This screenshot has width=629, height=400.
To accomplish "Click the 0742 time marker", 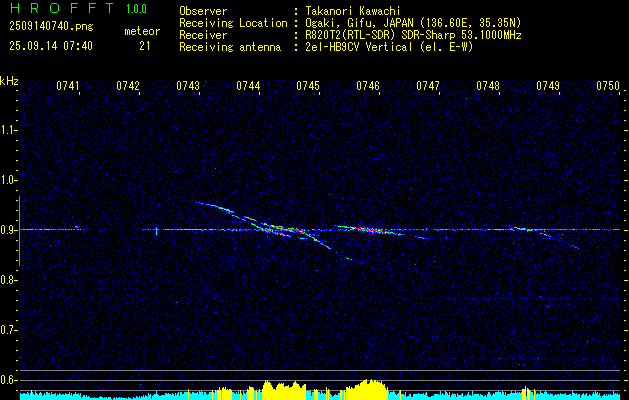I will click(128, 85).
